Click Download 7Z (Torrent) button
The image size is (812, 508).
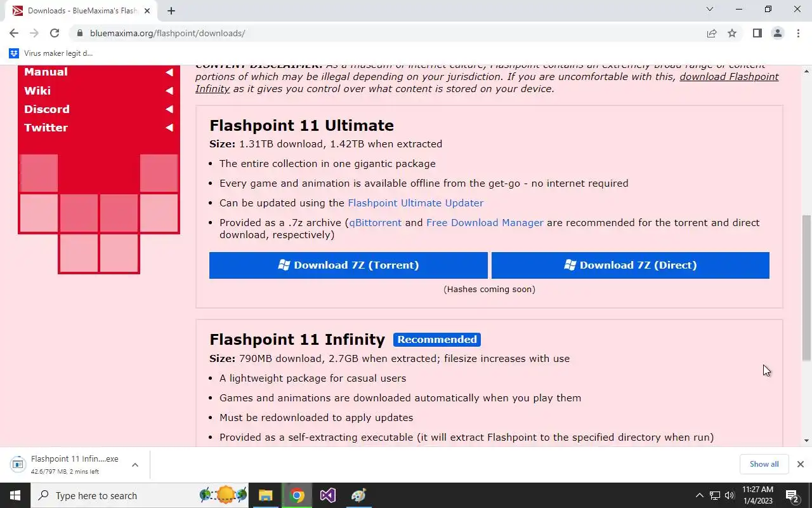click(348, 265)
